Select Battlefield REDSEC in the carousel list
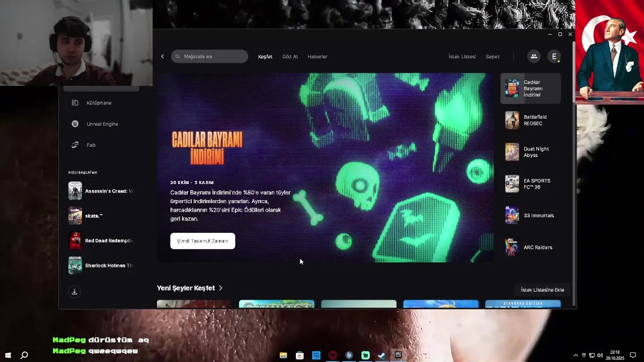The image size is (644, 362). (530, 120)
